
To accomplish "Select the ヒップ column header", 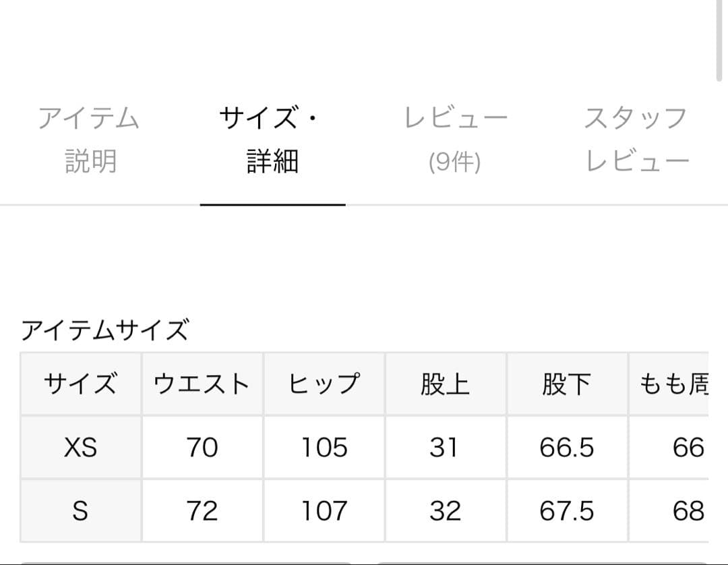I will [324, 384].
